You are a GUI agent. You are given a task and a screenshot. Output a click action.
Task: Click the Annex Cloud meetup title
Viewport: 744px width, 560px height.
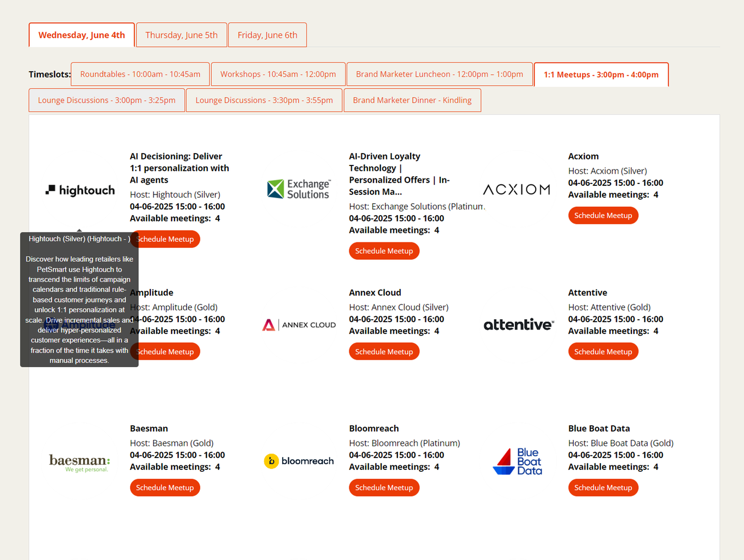coord(375,292)
